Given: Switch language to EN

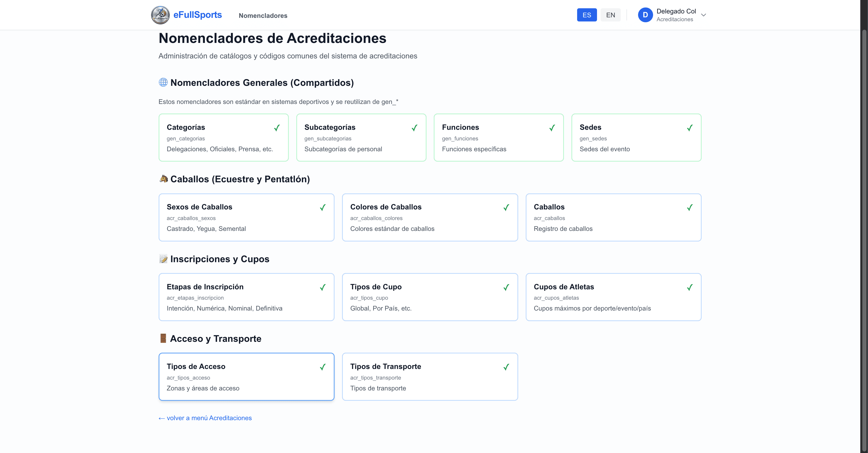Looking at the screenshot, I should tap(610, 15).
